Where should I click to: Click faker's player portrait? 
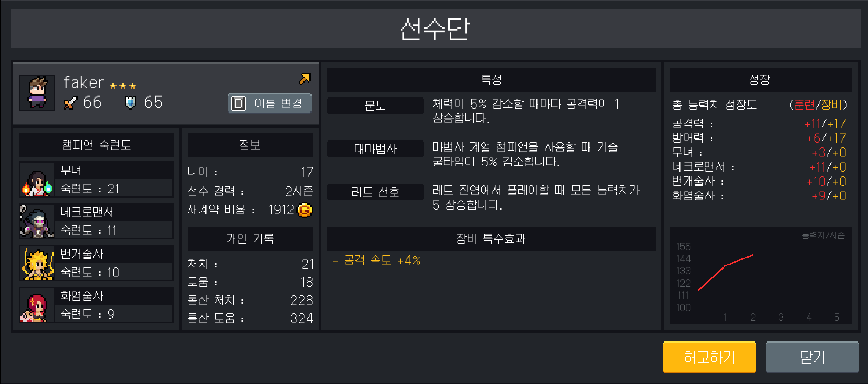(37, 93)
